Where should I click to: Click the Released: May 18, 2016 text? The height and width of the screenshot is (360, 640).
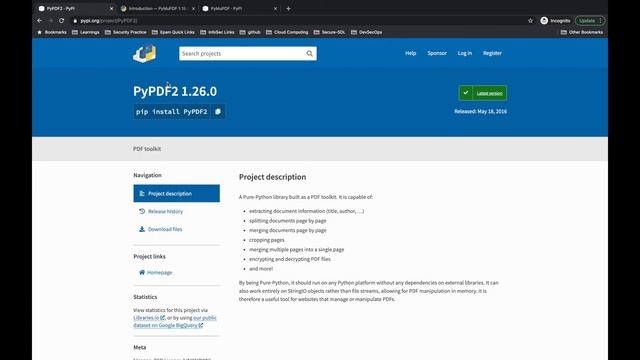[x=480, y=111]
